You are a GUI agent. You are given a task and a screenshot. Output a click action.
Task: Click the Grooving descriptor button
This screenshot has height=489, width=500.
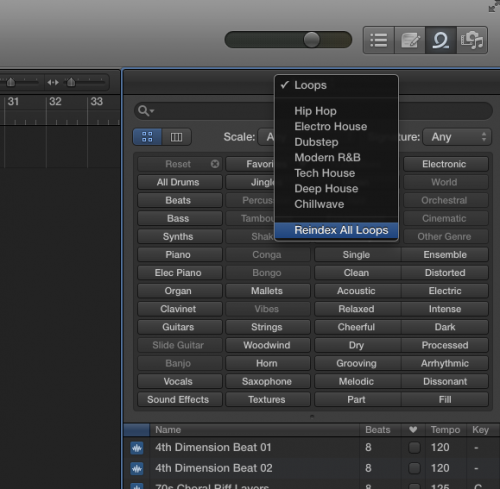pyautogui.click(x=357, y=363)
